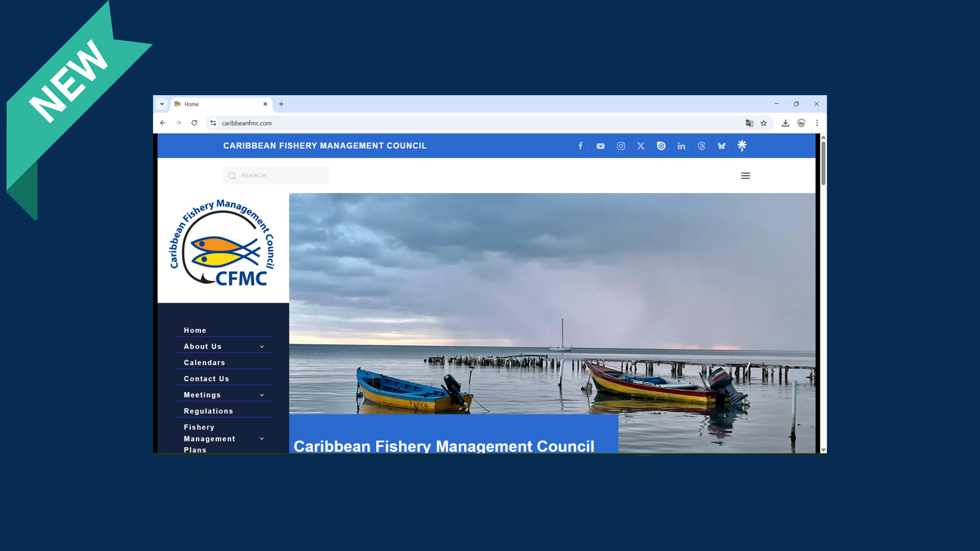Expand the Meetings submenu chevron
980x551 pixels.
[262, 395]
